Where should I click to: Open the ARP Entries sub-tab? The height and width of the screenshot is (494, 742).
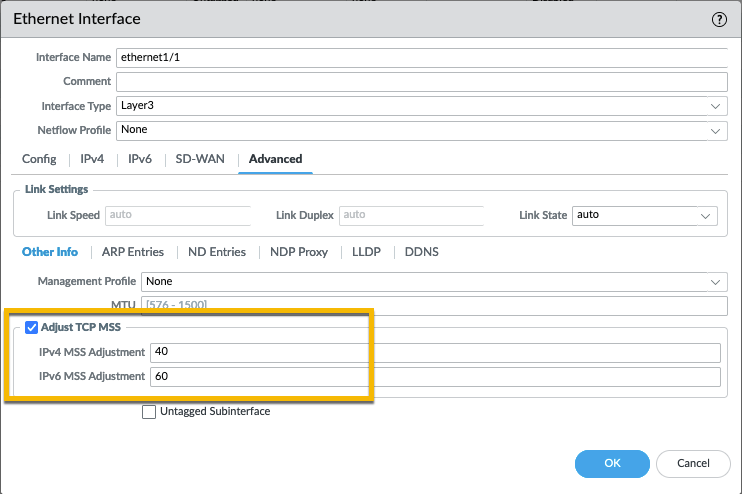click(x=133, y=252)
